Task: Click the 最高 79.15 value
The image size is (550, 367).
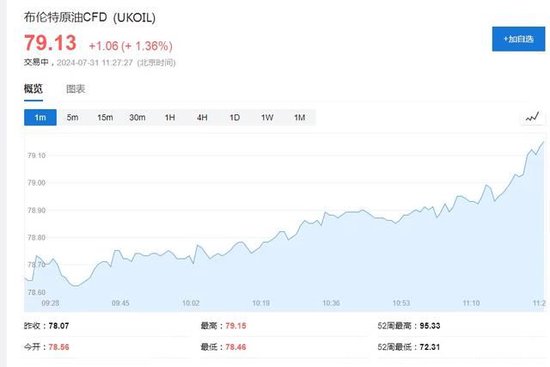Action: [236, 326]
